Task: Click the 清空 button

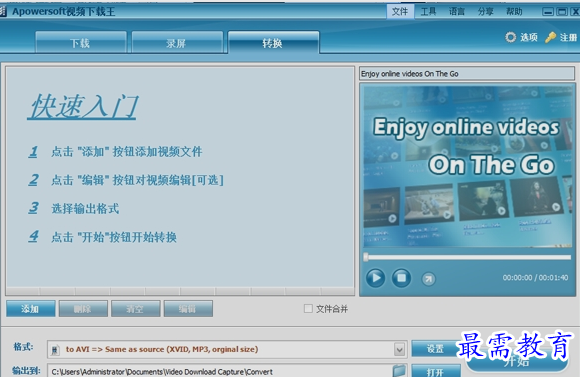Action: pos(135,309)
